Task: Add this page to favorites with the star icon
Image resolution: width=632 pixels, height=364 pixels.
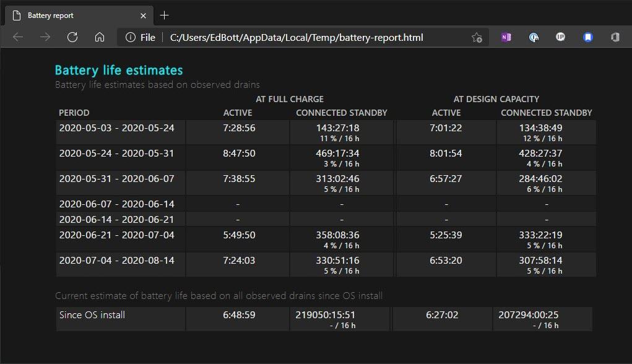Action: pyautogui.click(x=477, y=37)
